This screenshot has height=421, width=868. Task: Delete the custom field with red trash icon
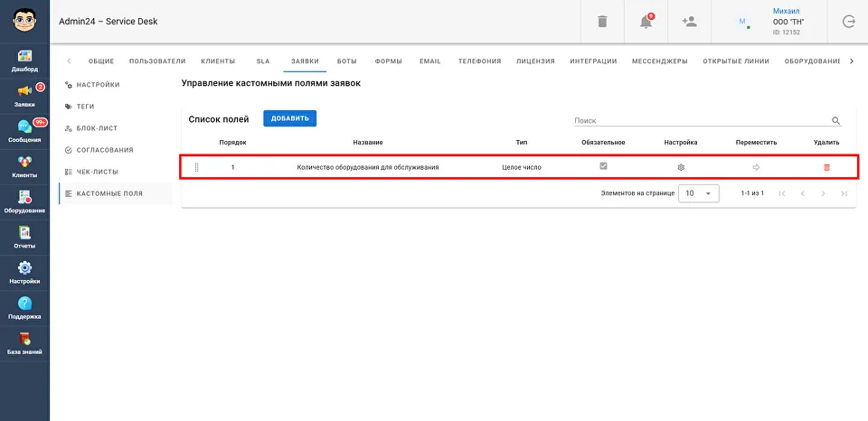tap(826, 167)
